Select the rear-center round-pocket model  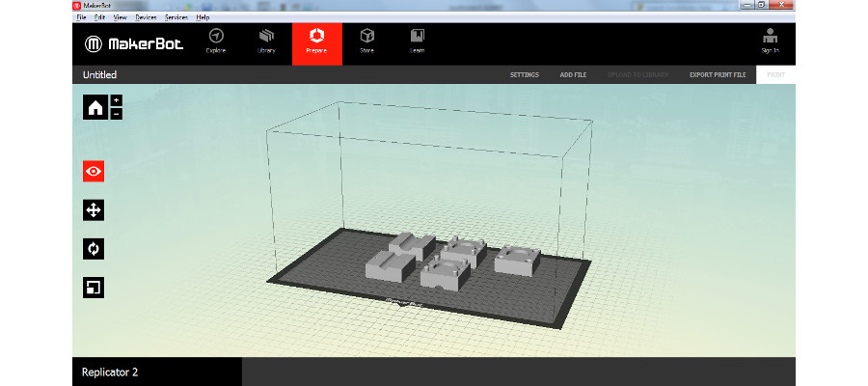(x=464, y=250)
